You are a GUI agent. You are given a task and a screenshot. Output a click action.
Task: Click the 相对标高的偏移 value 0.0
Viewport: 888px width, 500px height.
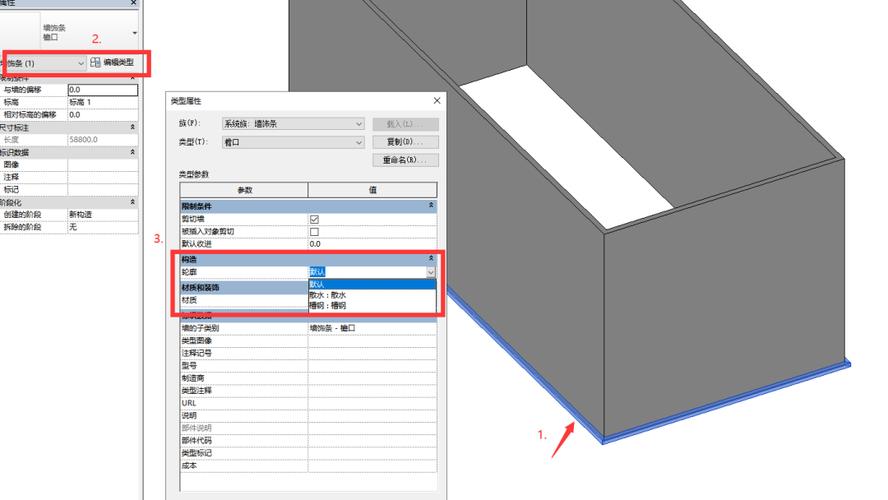click(x=103, y=114)
